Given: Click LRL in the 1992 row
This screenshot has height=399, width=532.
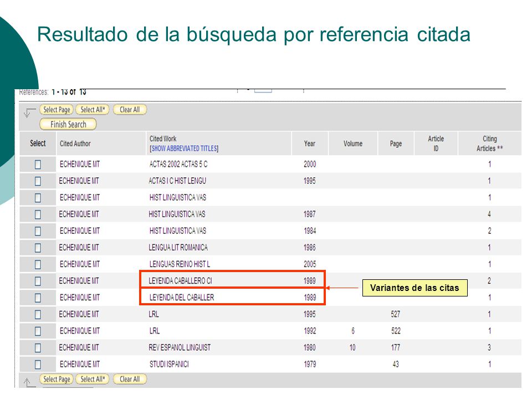Looking at the screenshot, I should click(155, 330).
